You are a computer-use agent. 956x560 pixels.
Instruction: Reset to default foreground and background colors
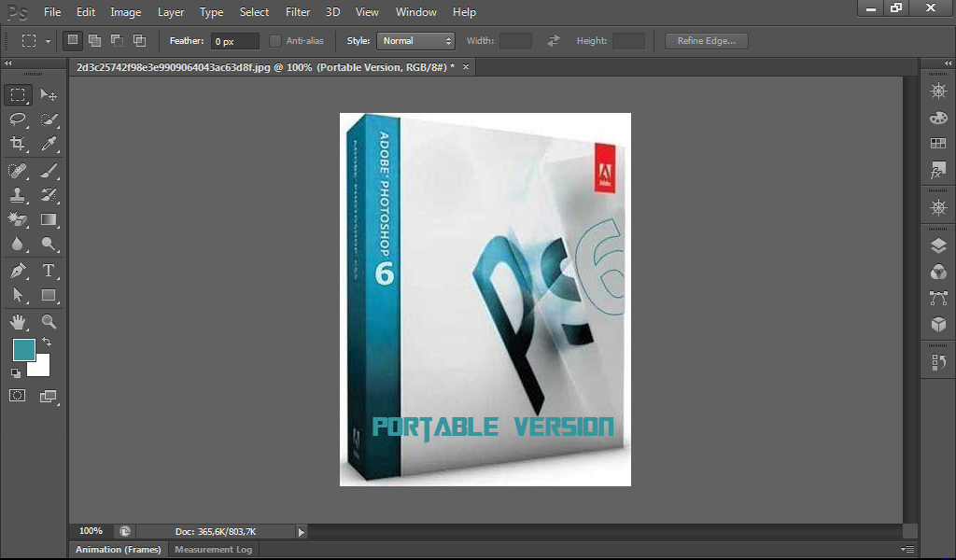click(16, 373)
